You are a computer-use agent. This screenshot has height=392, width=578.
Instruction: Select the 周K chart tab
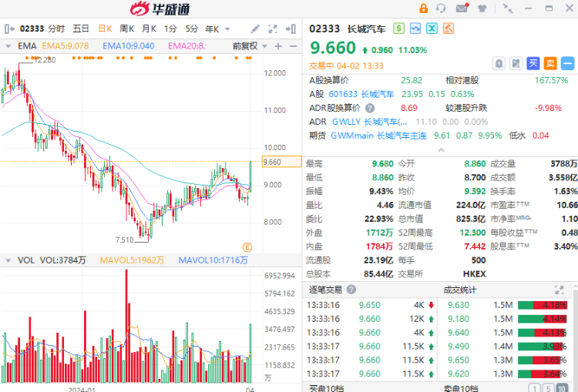click(x=127, y=28)
